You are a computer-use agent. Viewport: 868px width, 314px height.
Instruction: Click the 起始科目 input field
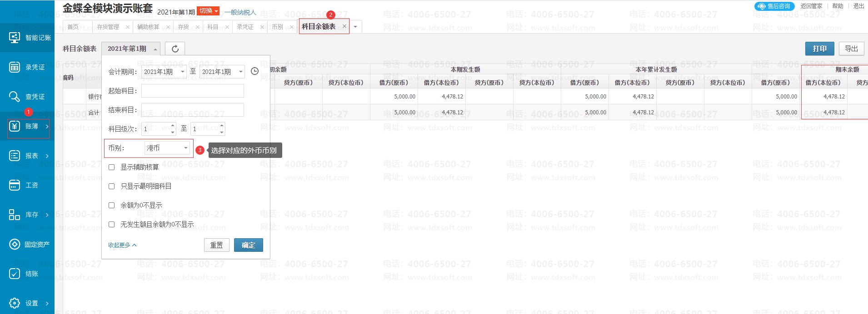192,91
